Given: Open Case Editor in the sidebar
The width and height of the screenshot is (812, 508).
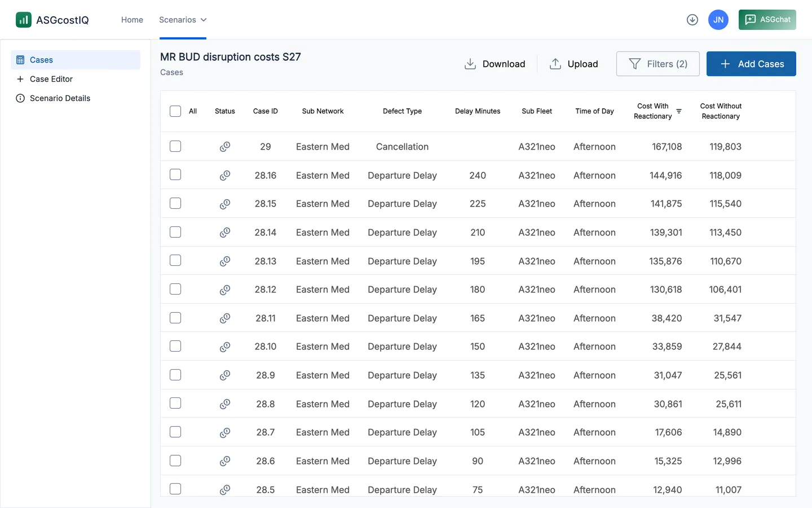Looking at the screenshot, I should click(x=76, y=79).
